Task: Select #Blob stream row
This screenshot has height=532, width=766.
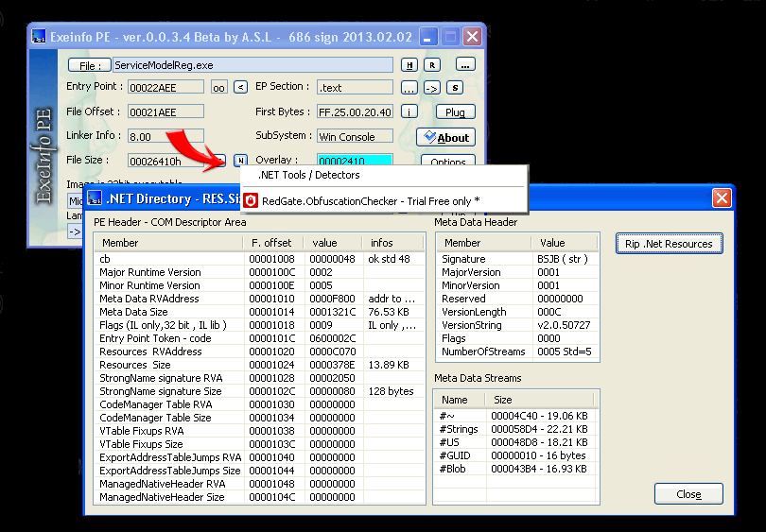Action: (515, 469)
